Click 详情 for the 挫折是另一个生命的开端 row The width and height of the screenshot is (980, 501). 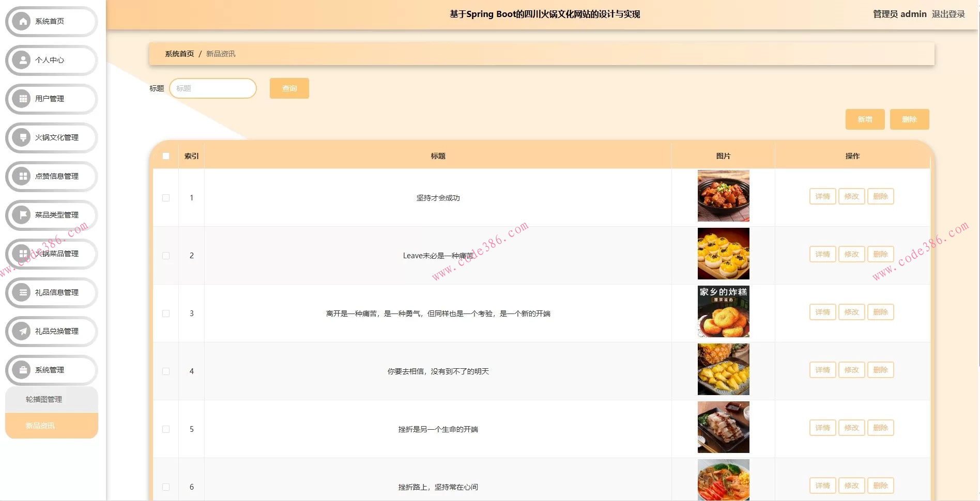(x=822, y=428)
